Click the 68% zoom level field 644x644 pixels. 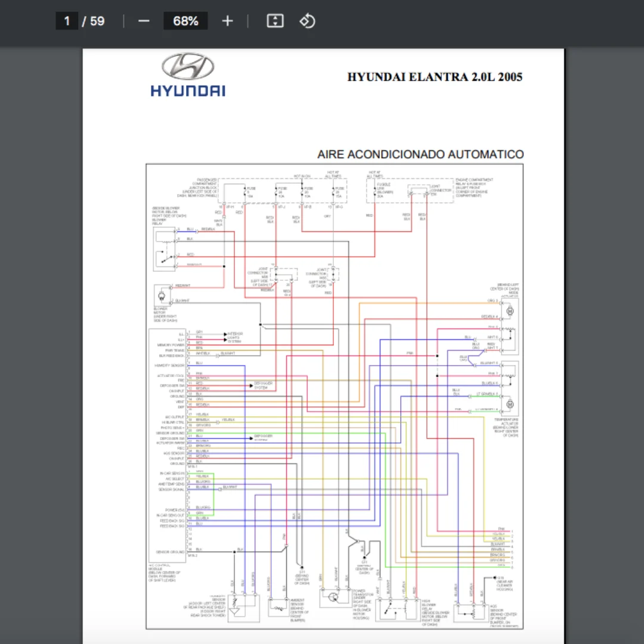(185, 21)
